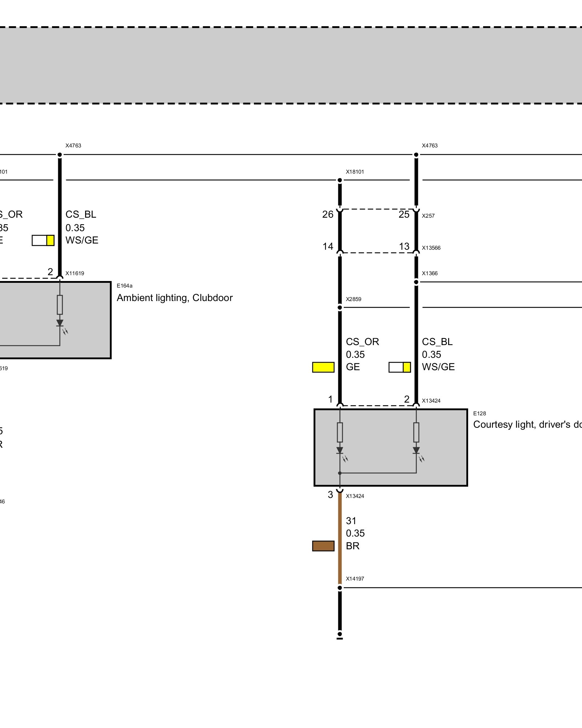The height and width of the screenshot is (728, 582).
Task: Click WS/GE text near Courtesy light wire
Action: (438, 367)
